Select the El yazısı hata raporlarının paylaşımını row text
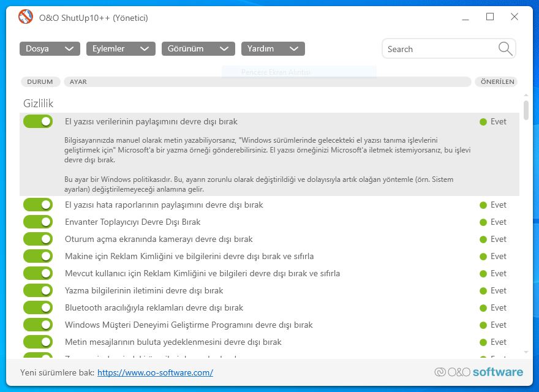The width and height of the screenshot is (539, 392). tap(164, 205)
